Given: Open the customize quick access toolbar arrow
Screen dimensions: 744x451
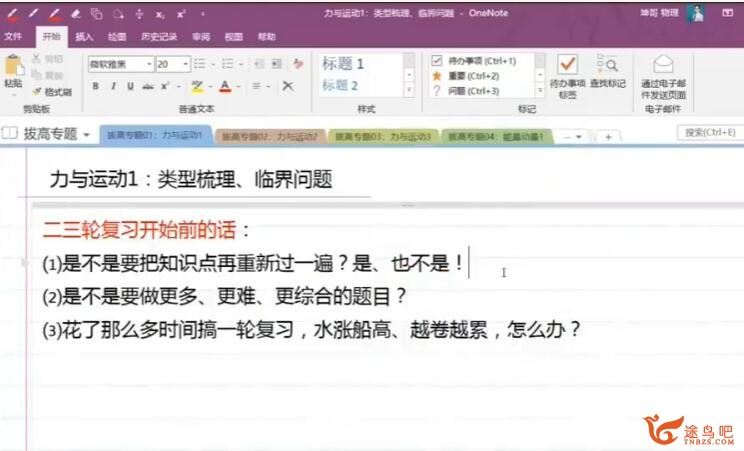Looking at the screenshot, I should [203, 14].
